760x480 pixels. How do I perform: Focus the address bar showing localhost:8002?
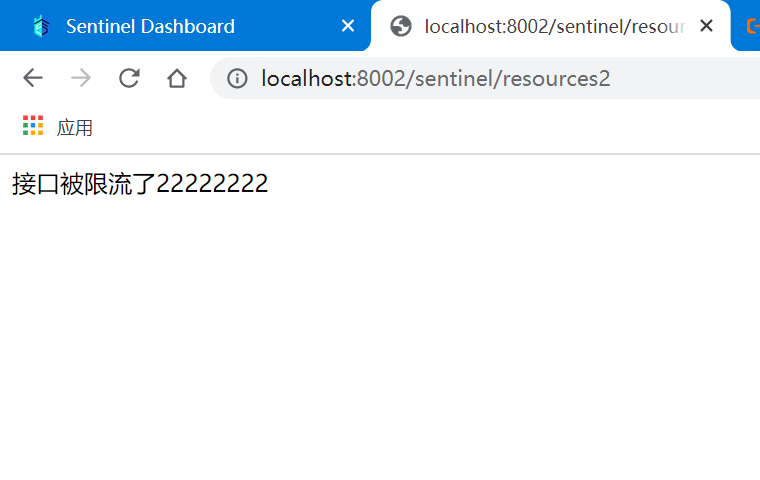coord(485,78)
